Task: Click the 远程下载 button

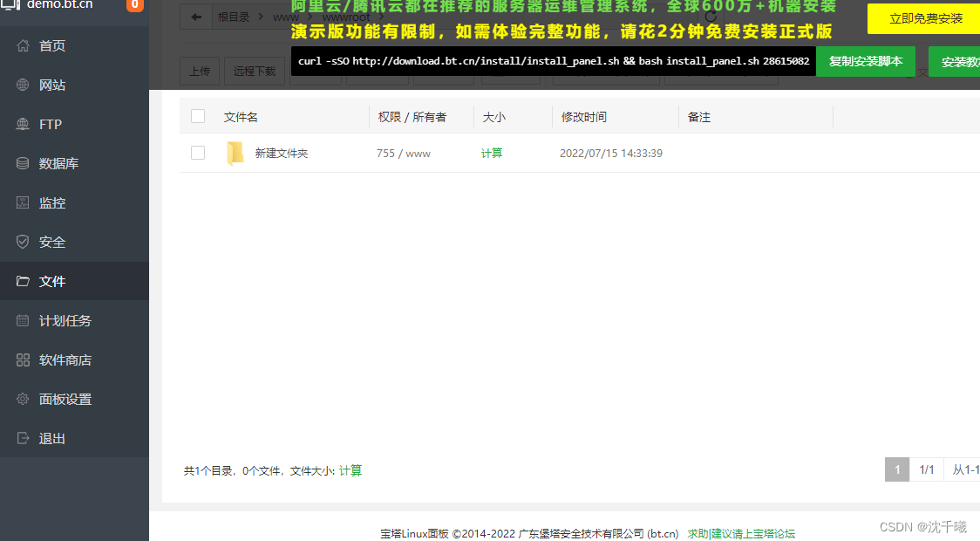Action: point(255,72)
